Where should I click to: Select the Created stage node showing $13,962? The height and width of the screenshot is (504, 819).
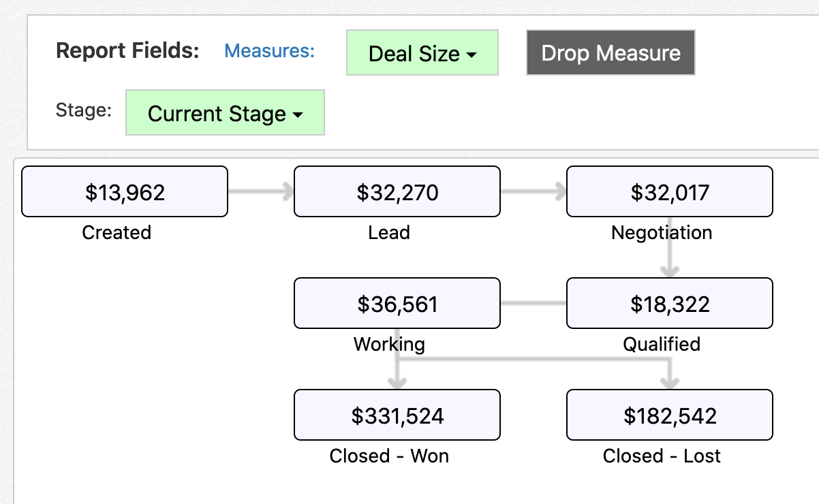[x=124, y=191]
